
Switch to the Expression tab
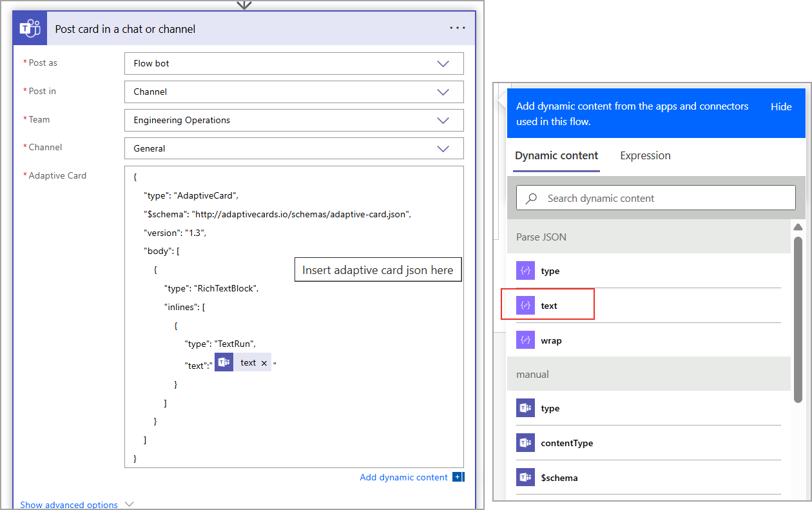[645, 155]
